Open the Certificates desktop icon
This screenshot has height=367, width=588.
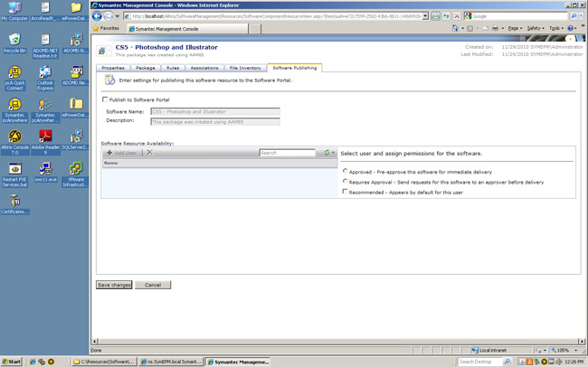coord(14,204)
